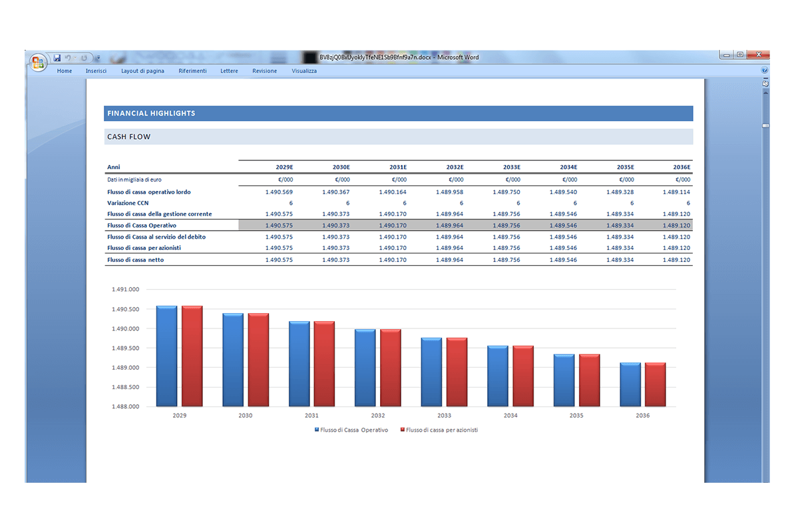This screenshot has width=794, height=532.
Task: Toggle the ruler icon above the scrollbar
Action: [x=765, y=84]
